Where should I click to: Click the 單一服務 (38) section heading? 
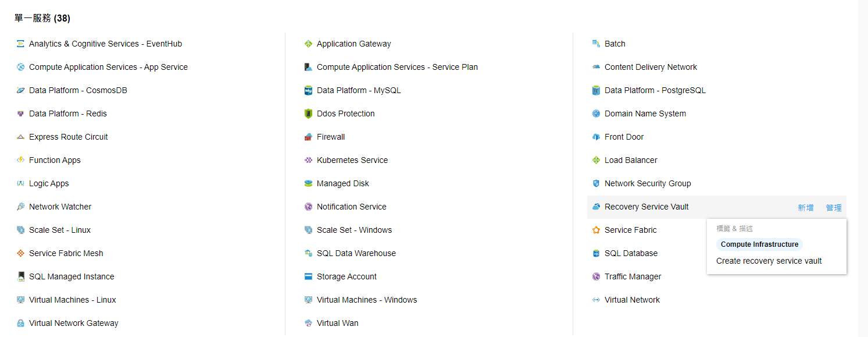tap(42, 18)
